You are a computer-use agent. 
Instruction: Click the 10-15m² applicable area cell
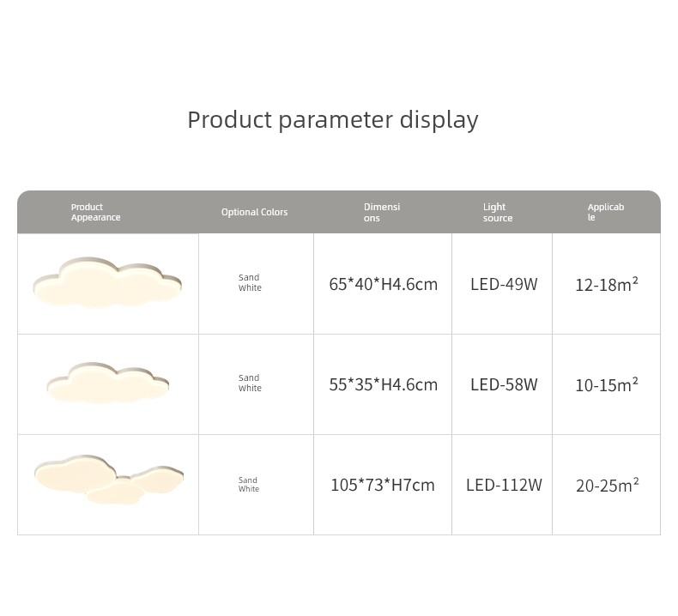(x=607, y=384)
